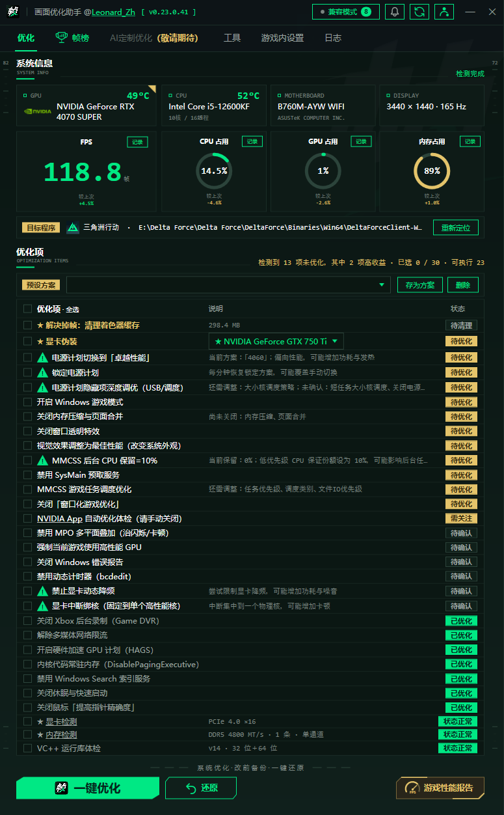Image resolution: width=504 pixels, height=815 pixels.
Task: Click the memory usage ring gauge
Action: click(x=432, y=171)
